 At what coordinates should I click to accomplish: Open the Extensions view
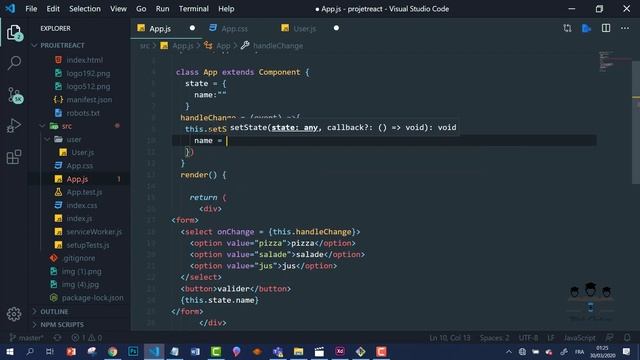coord(14,157)
